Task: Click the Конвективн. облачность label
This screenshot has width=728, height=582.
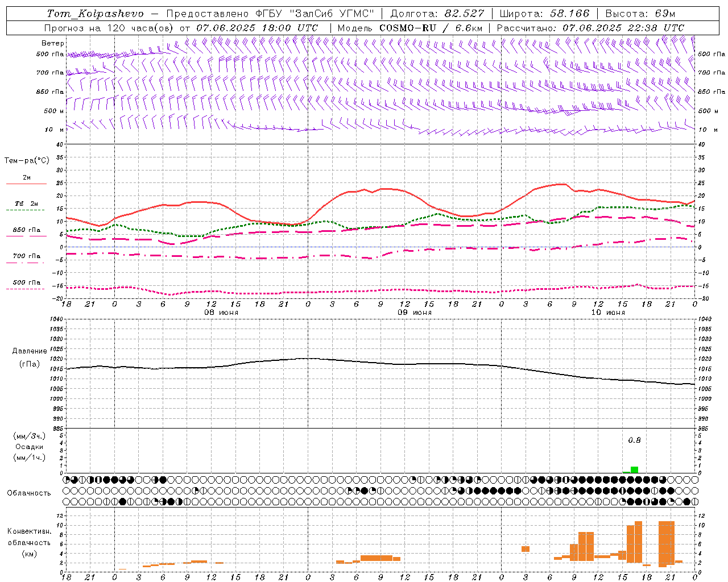Action: point(29,537)
